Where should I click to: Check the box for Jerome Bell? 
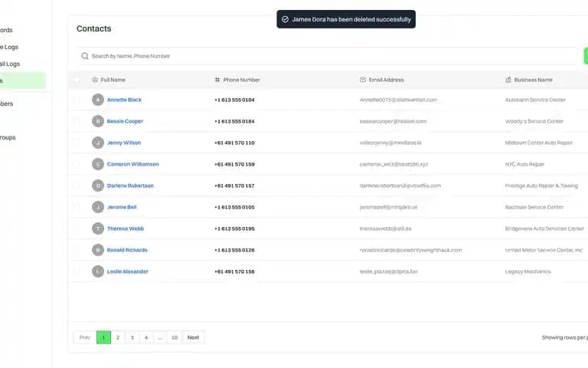77,207
